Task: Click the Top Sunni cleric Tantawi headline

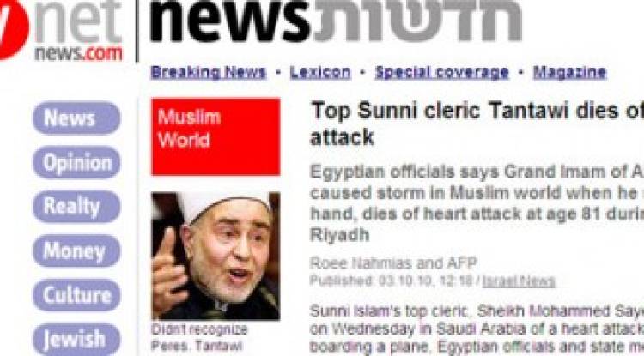Action: [477, 124]
